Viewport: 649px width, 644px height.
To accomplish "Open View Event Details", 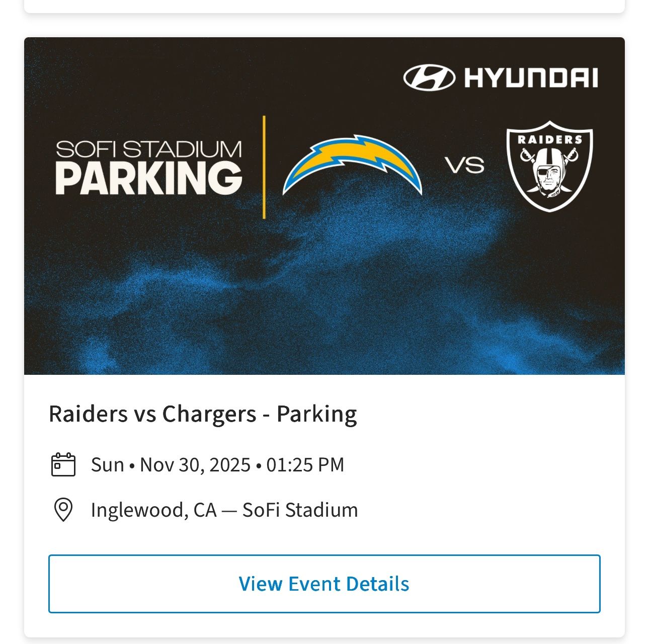I will (x=324, y=584).
